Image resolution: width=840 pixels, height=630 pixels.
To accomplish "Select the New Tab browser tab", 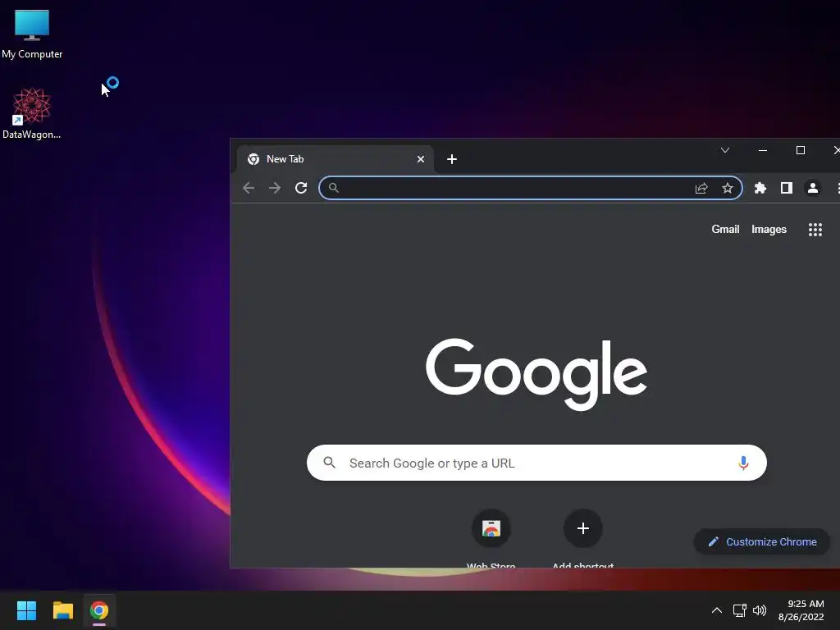I will coord(335,159).
